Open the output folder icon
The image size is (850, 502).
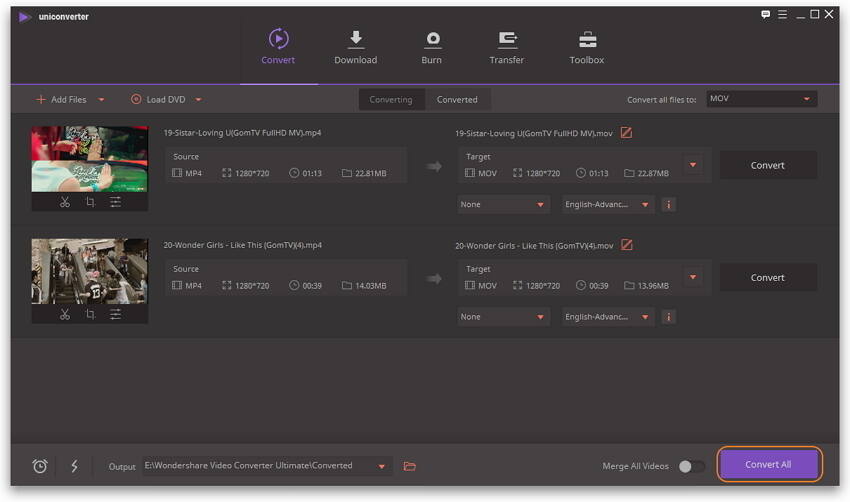[409, 466]
